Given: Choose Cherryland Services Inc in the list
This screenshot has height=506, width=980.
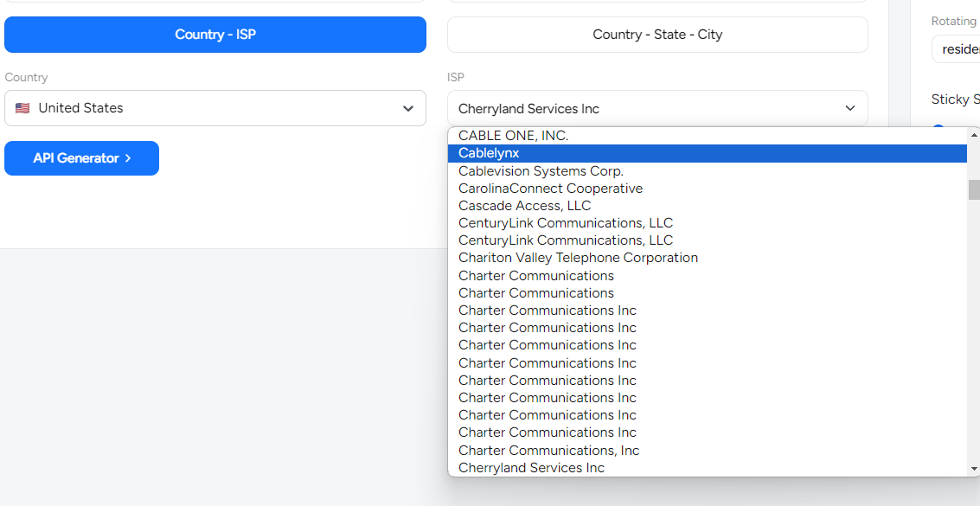Looking at the screenshot, I should (x=531, y=468).
